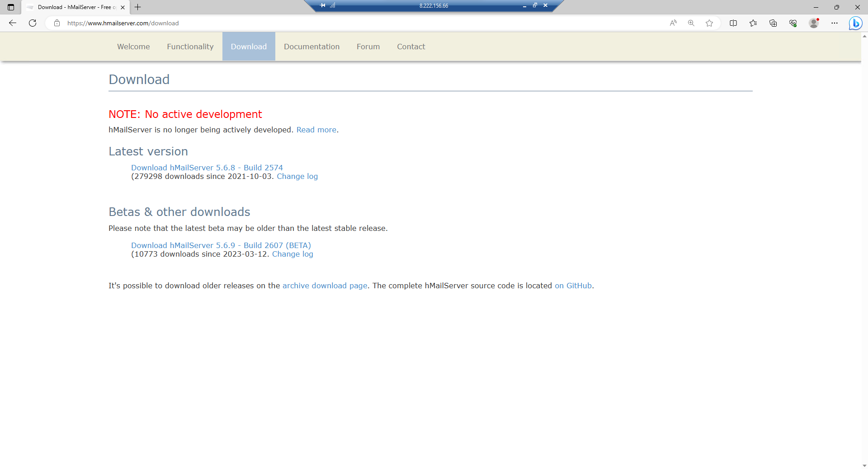Click the scrollbar down arrow

864,465
